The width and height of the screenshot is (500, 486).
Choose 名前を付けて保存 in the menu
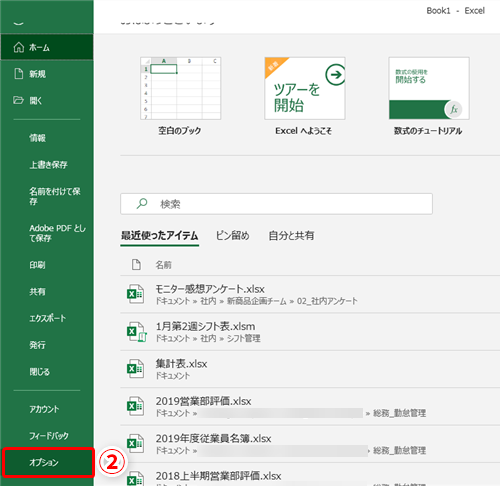pyautogui.click(x=55, y=196)
